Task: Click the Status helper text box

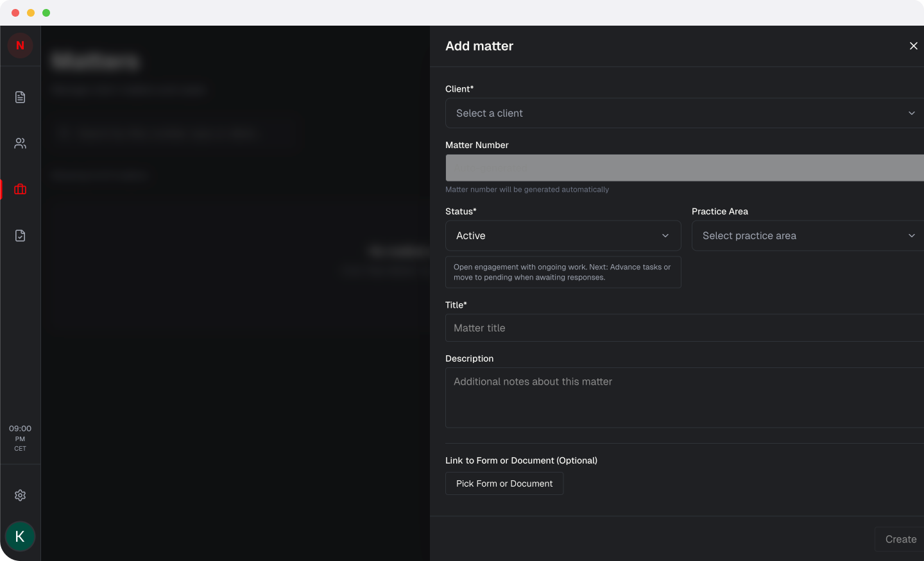Action: [563, 272]
